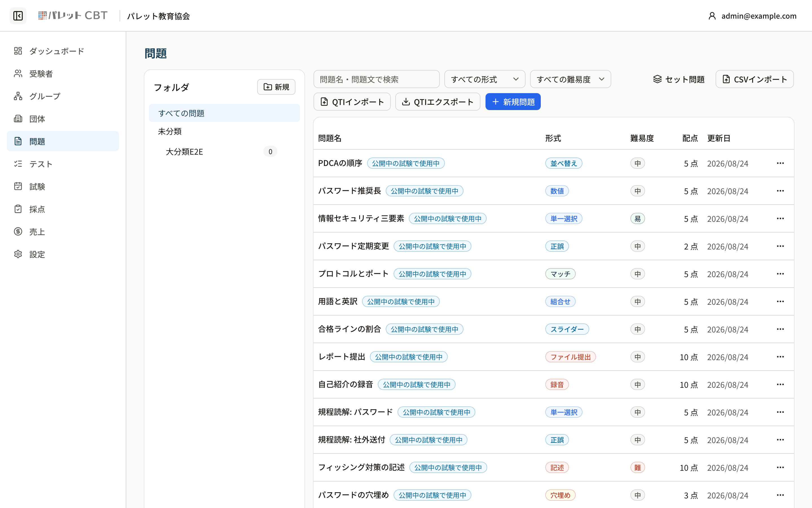Click the フィッシング対策の記述 question name
This screenshot has width=812, height=508.
tap(361, 467)
